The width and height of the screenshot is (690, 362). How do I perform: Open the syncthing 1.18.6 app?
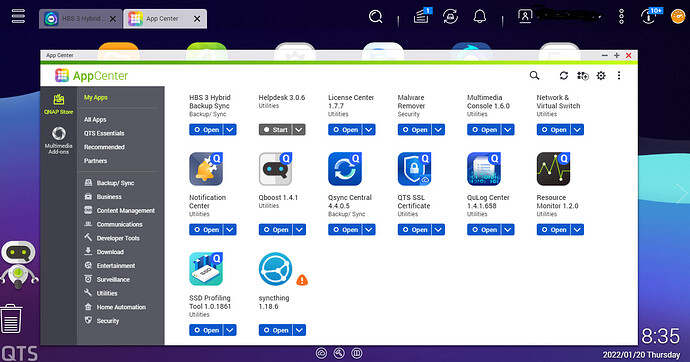point(276,330)
